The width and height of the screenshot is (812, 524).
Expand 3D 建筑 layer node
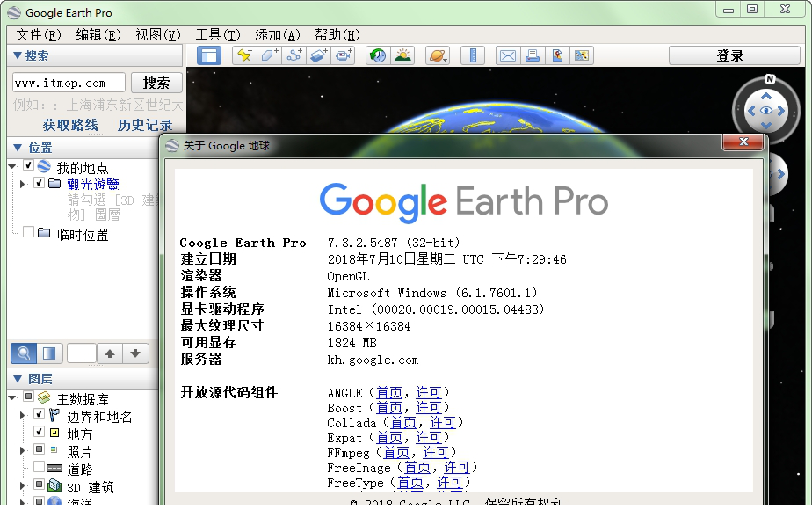[22, 485]
